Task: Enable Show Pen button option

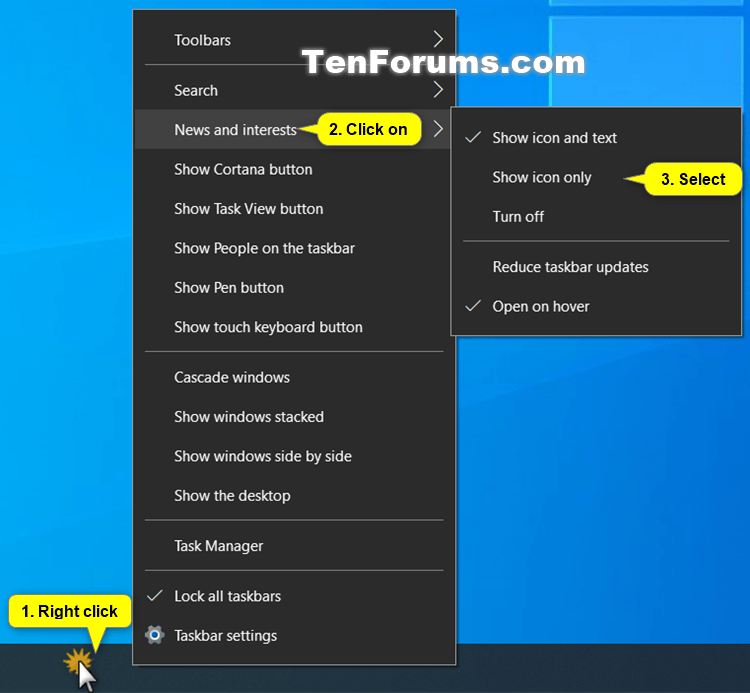Action: [294, 287]
